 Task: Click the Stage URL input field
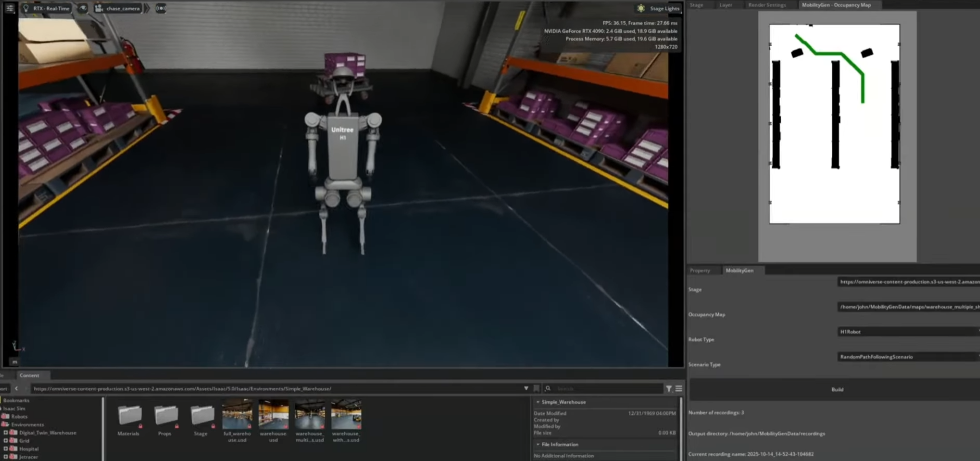908,282
